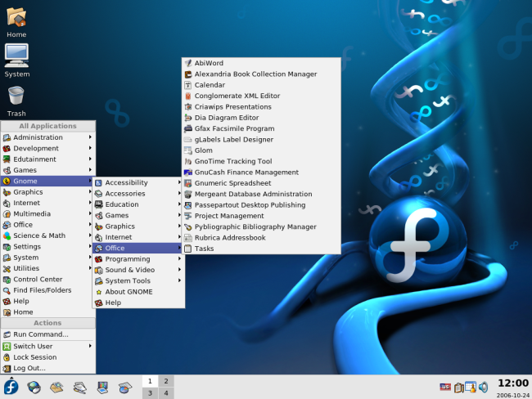Click the Gnumeric Spreadsheet icon

(188, 183)
